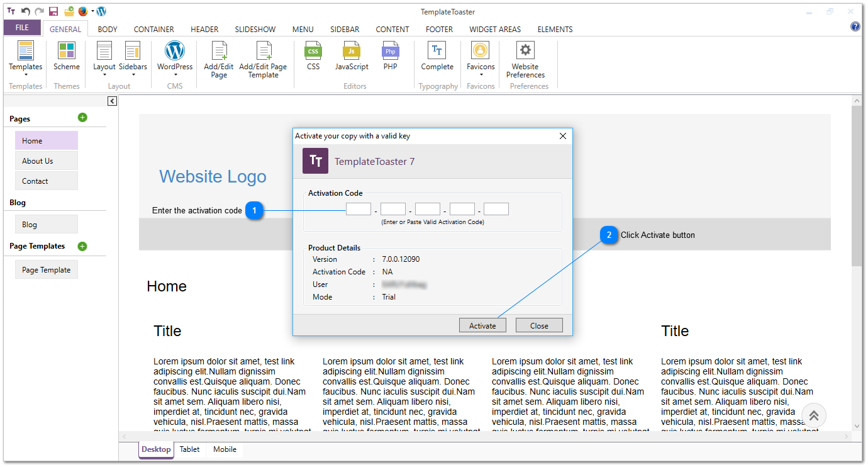Select the Page Template item

pyautogui.click(x=47, y=269)
